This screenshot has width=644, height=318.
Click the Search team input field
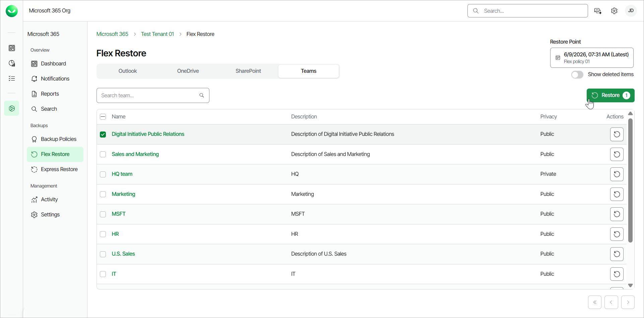(153, 95)
